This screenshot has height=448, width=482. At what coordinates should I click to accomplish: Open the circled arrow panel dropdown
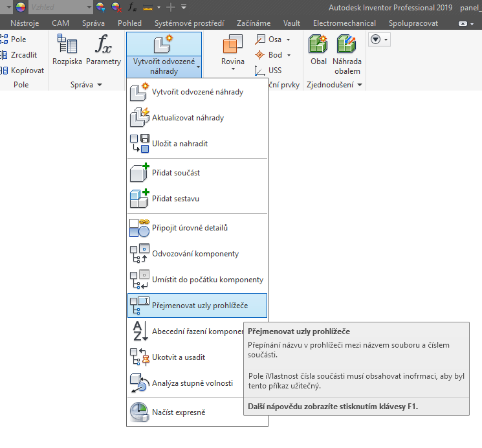[379, 39]
